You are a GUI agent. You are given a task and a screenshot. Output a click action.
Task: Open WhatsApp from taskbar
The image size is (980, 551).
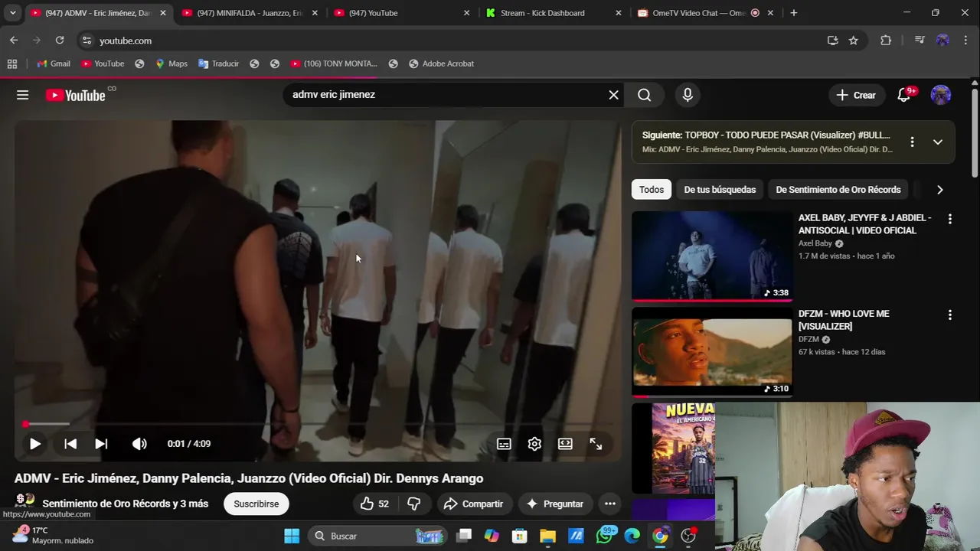pyautogui.click(x=604, y=536)
